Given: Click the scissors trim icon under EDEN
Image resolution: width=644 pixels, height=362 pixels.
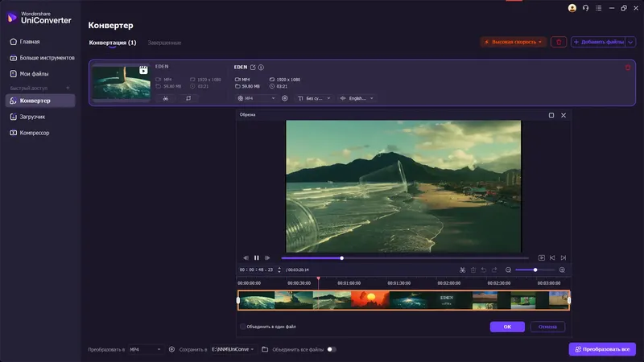Looking at the screenshot, I should (166, 98).
